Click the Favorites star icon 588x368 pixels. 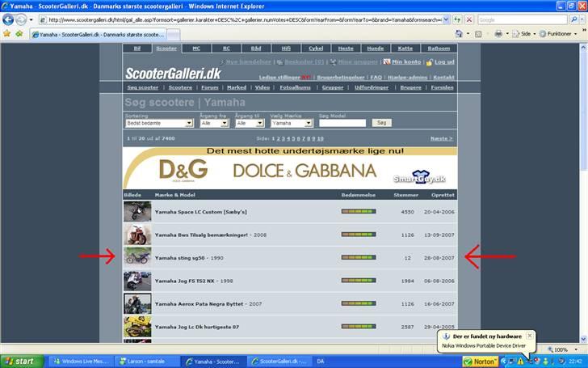(7, 34)
